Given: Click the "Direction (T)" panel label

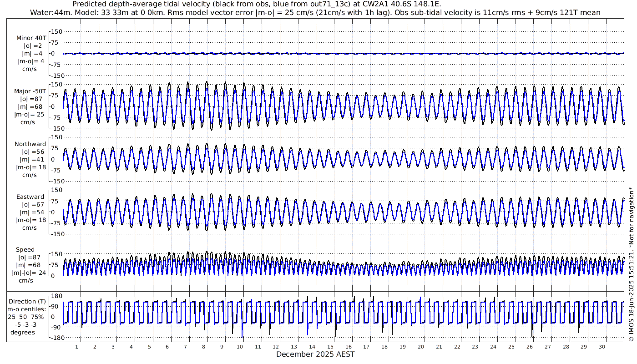Looking at the screenshot, I should [28, 301].
